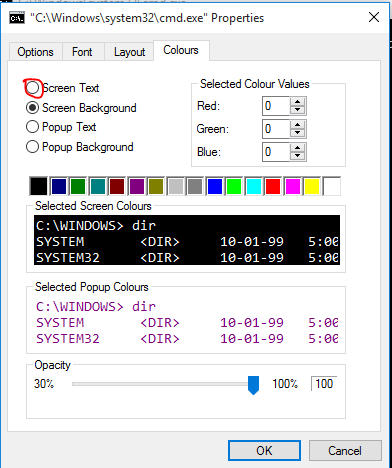Click the cmd.exe icon in title bar
This screenshot has width=392, height=468.
click(17, 18)
